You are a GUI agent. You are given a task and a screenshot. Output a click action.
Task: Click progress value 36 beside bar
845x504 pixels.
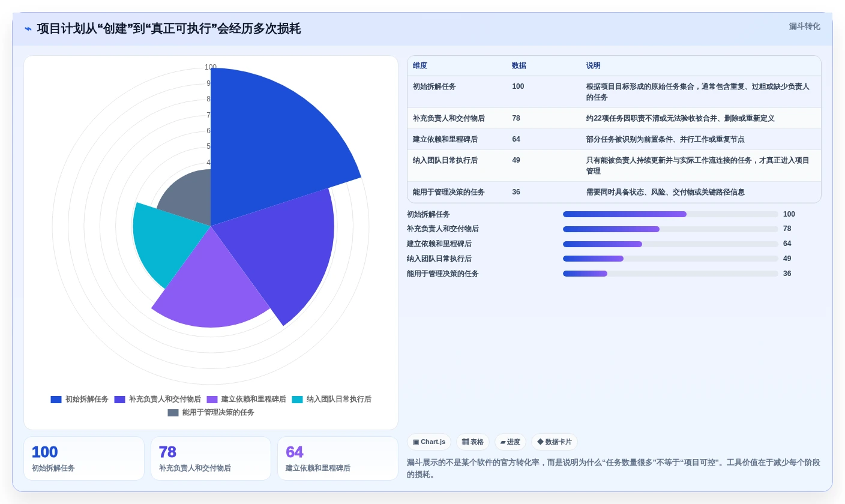click(787, 274)
